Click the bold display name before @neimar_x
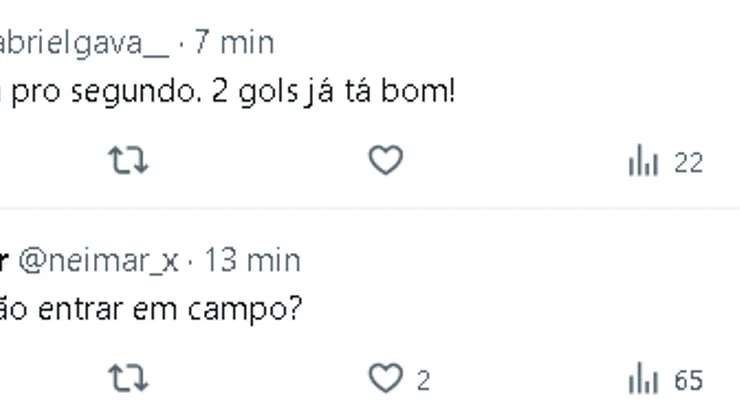Viewport: 740px width, 416px height. click(x=5, y=260)
